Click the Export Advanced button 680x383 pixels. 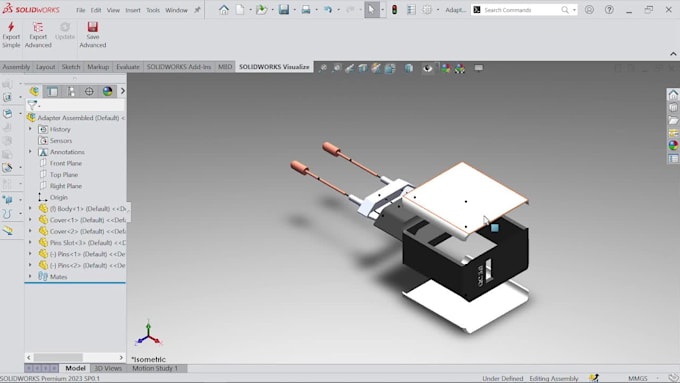(x=38, y=35)
